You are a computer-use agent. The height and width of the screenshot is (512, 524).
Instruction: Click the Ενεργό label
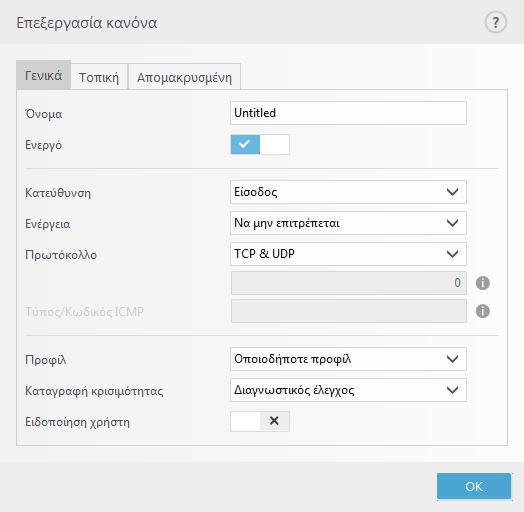pos(43,145)
